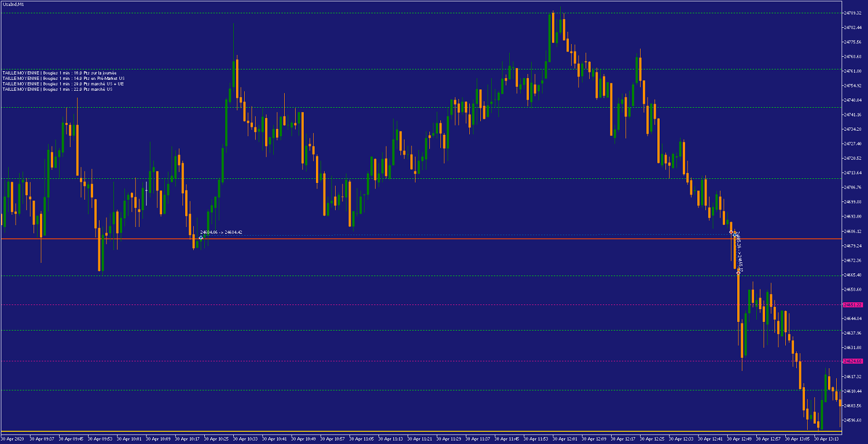Click the 24617.32 price axis label
The image size is (868, 444).
point(854,376)
